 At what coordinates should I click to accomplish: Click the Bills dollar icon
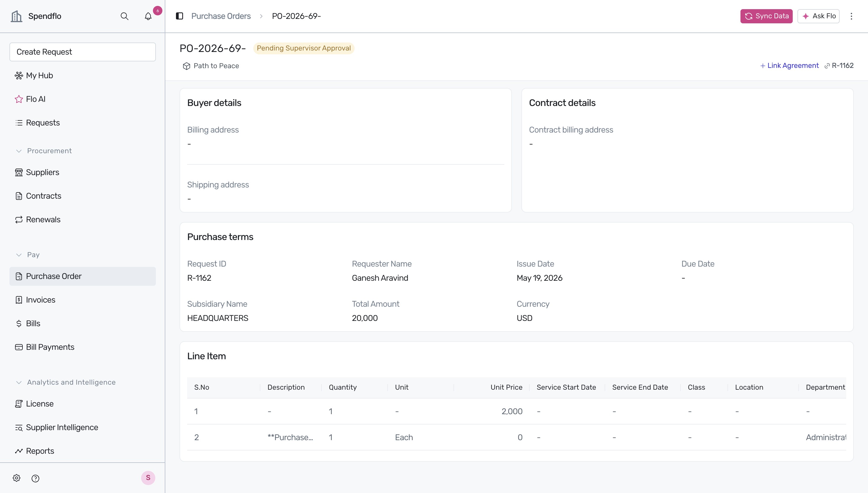[x=19, y=324]
